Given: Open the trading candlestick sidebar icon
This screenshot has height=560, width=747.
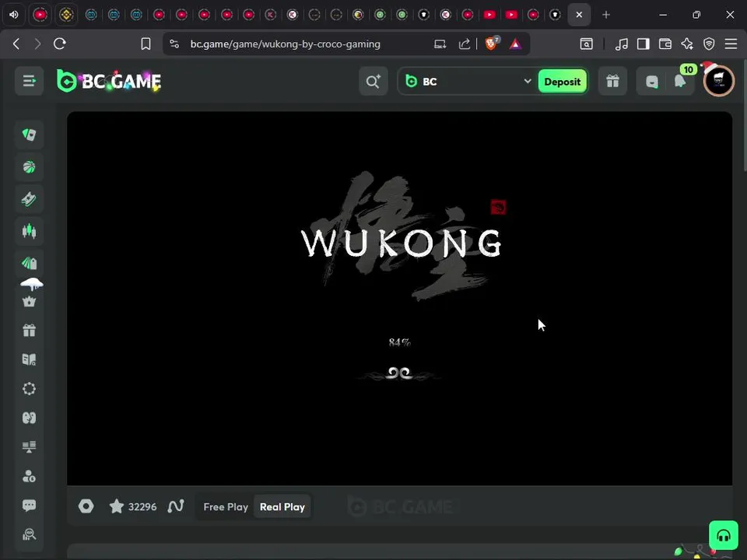Looking at the screenshot, I should 29,231.
